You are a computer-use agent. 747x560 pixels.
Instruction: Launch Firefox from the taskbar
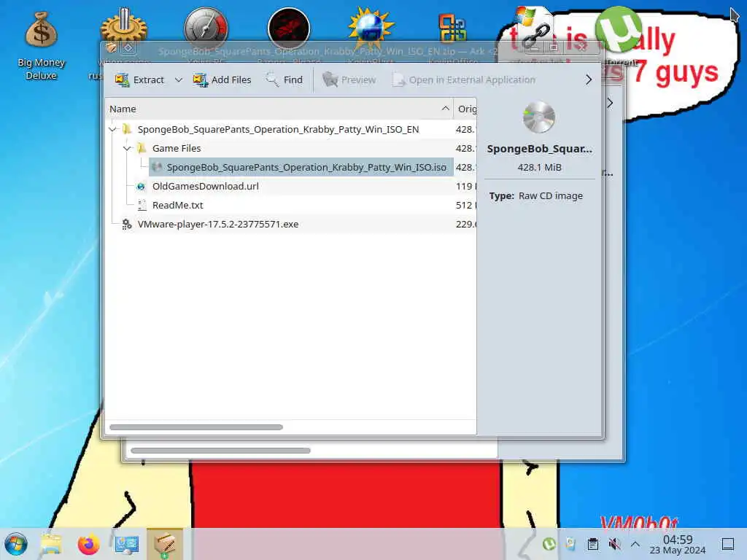(88, 544)
